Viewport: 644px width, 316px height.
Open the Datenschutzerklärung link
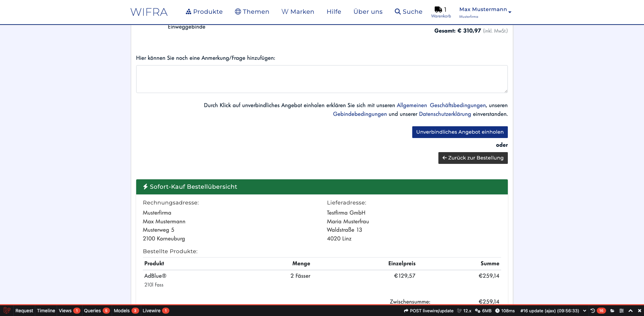click(445, 114)
